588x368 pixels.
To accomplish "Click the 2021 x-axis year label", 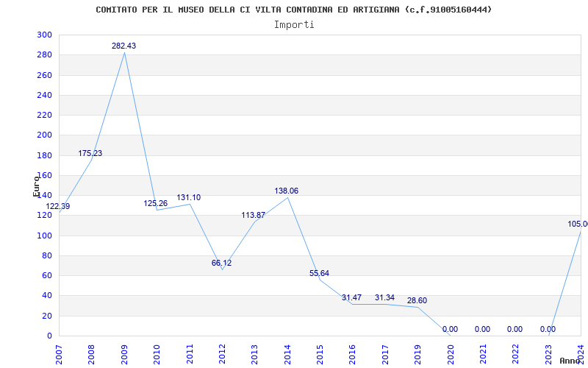I will point(483,354).
